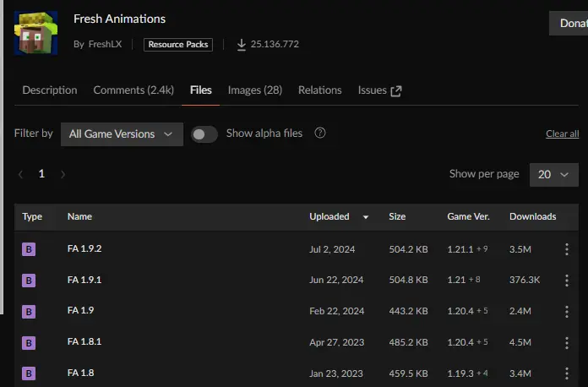
Task: Open the FA 1.8 file
Action: point(80,373)
